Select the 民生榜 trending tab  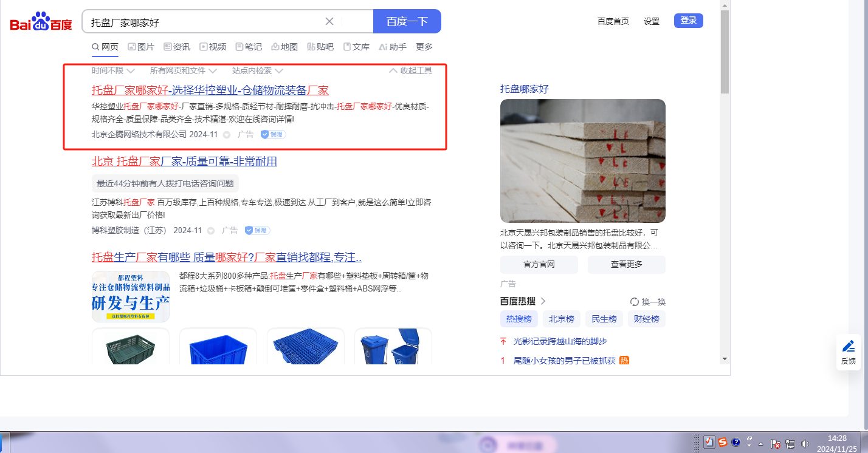[604, 319]
